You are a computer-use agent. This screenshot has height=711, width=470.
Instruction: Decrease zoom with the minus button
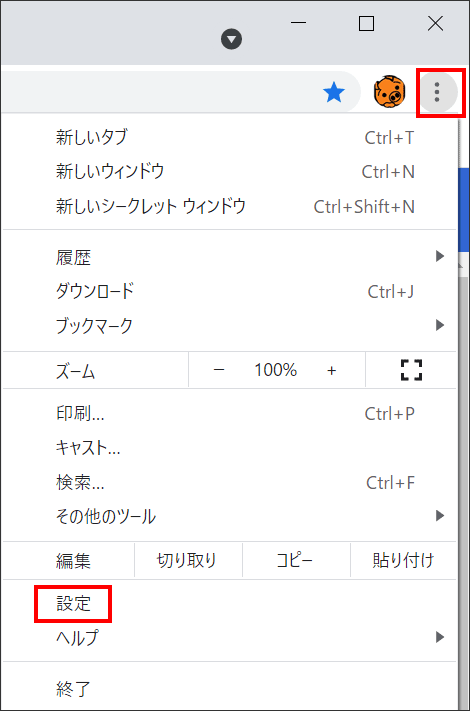tap(219, 370)
